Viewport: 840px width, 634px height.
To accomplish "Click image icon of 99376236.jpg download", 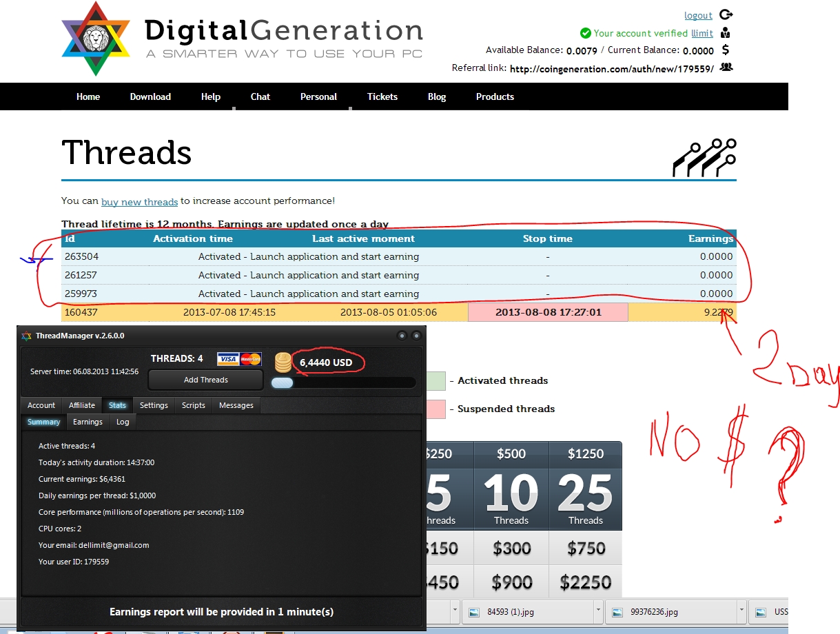I will click(617, 611).
